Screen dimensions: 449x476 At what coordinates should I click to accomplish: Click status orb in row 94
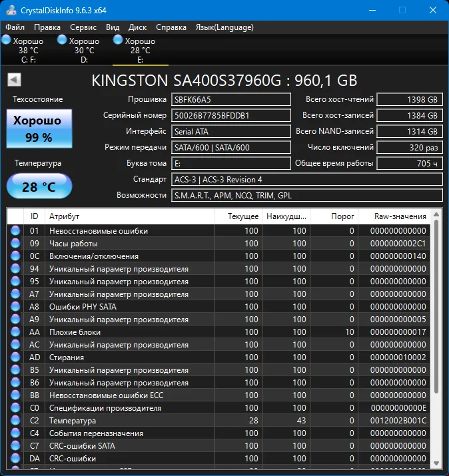pos(15,269)
